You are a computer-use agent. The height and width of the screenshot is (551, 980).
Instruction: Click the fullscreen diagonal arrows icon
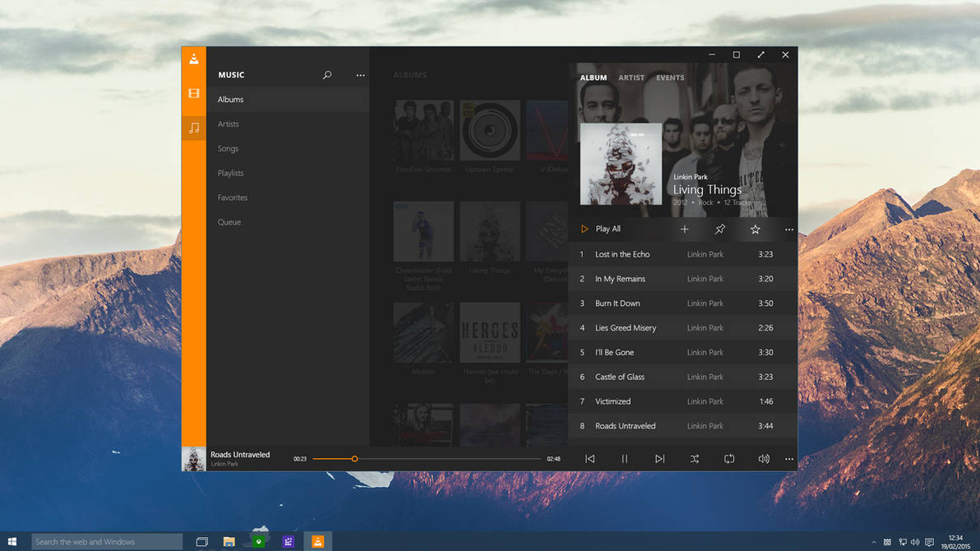tap(760, 55)
